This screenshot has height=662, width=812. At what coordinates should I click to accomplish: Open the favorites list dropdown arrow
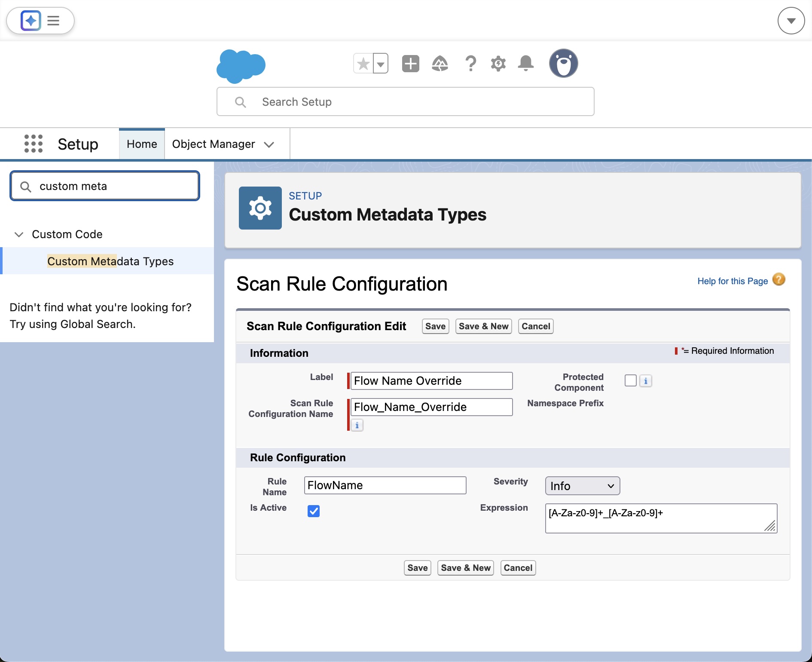pyautogui.click(x=381, y=64)
